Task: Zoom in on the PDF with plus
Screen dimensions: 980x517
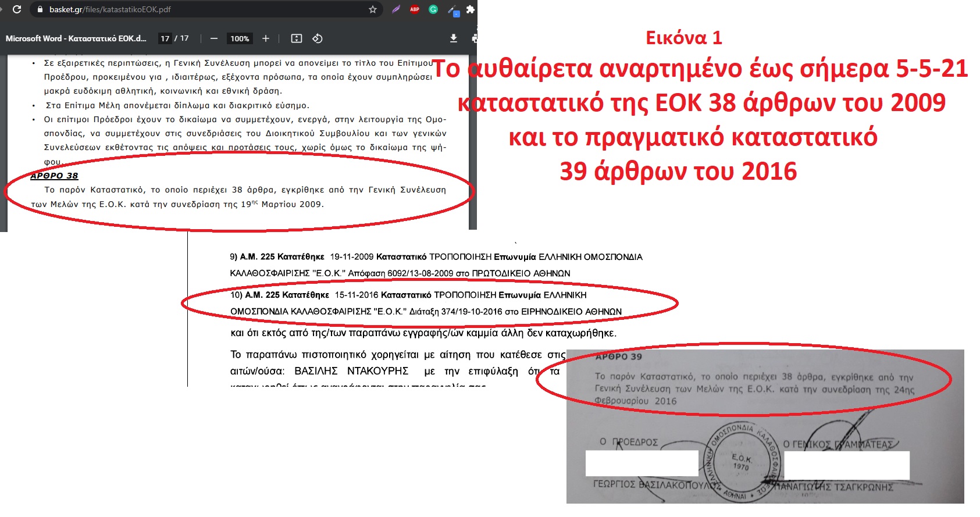Action: coord(266,38)
